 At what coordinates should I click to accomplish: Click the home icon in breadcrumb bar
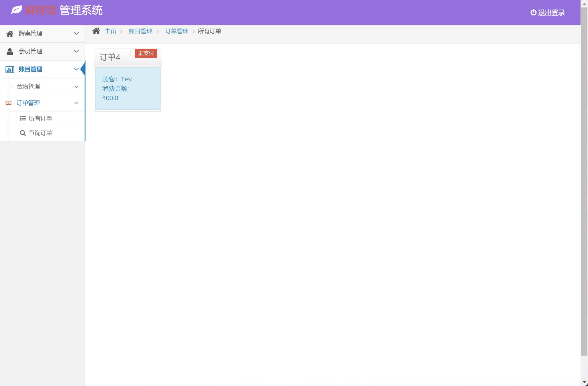(96, 31)
